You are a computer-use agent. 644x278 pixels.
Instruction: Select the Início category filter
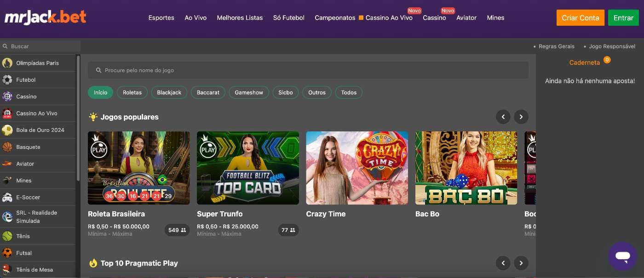(x=101, y=92)
